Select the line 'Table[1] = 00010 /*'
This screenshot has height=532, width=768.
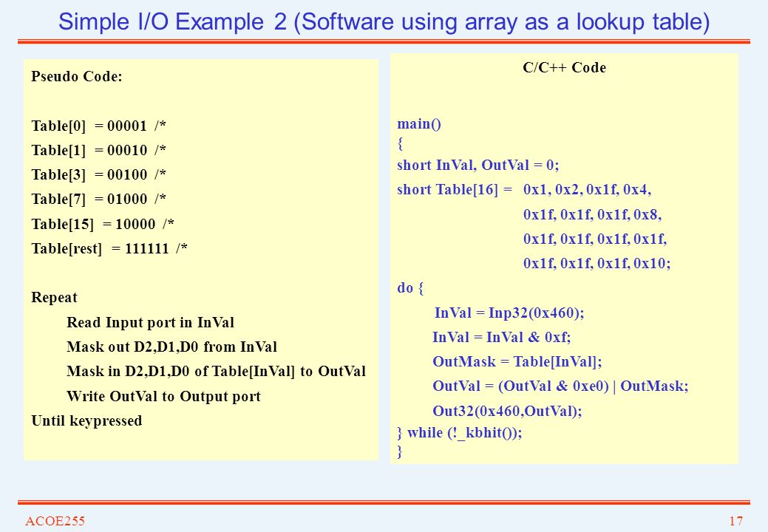98,150
